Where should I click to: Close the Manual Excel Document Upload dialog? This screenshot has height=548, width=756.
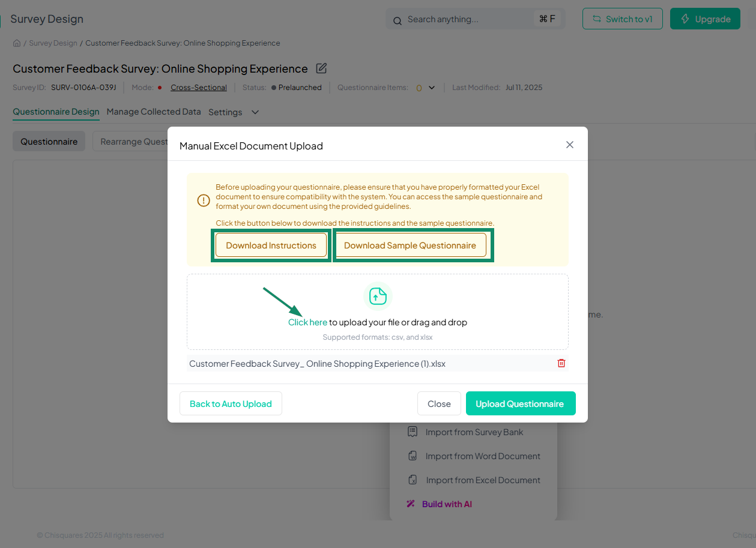point(570,145)
